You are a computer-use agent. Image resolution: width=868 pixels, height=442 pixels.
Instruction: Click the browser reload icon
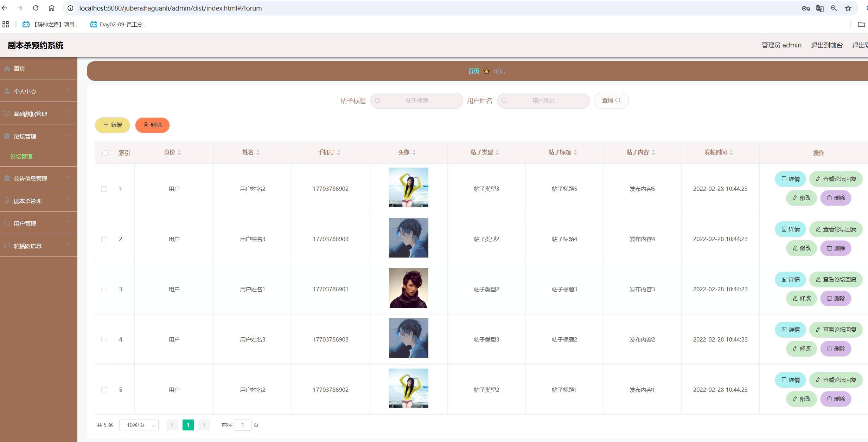coord(36,8)
